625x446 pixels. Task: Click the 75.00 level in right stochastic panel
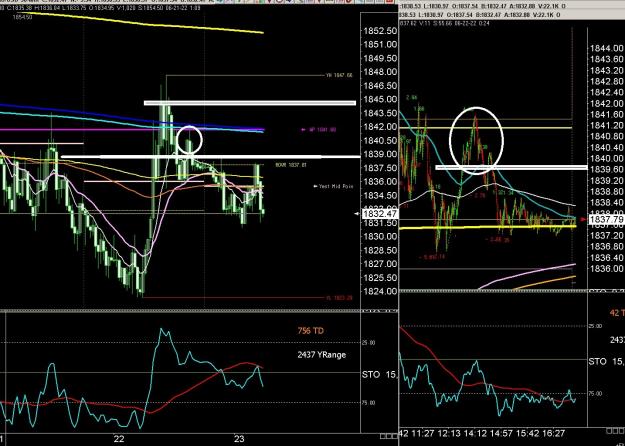[x=596, y=393]
